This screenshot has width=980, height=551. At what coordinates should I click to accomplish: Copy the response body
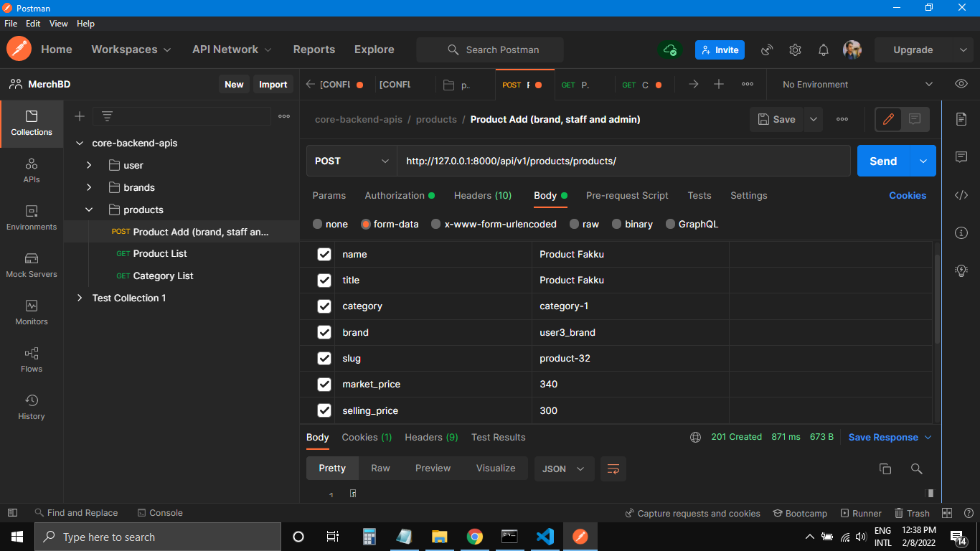click(885, 468)
